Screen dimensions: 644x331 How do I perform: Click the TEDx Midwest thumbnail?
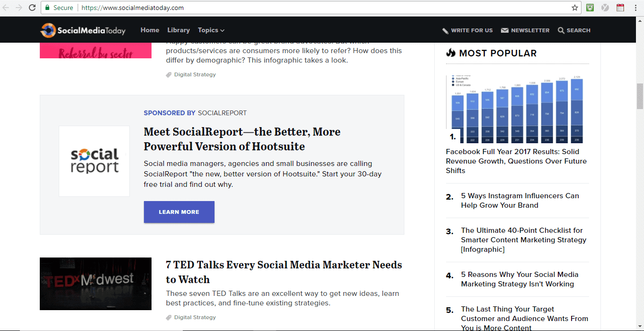click(96, 284)
